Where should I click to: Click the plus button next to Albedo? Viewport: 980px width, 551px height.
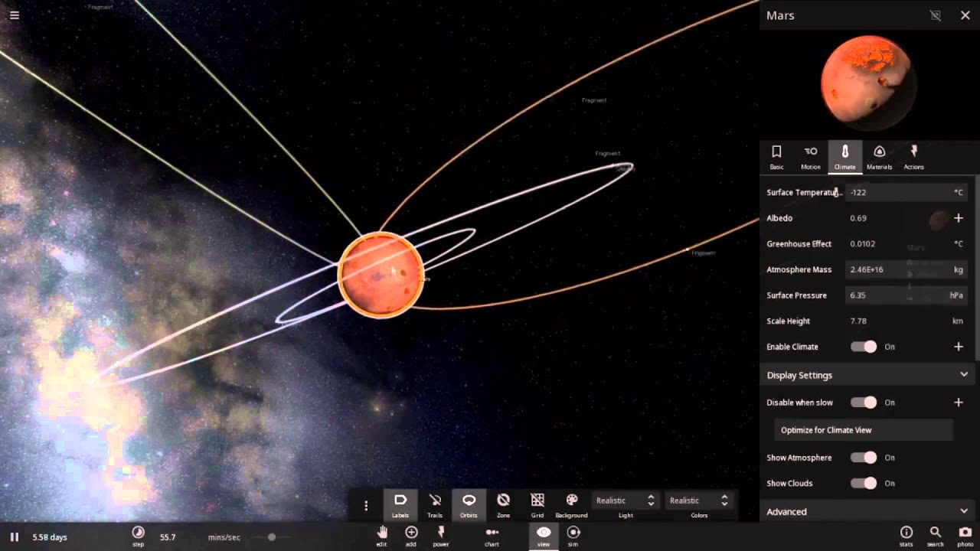pyautogui.click(x=958, y=218)
